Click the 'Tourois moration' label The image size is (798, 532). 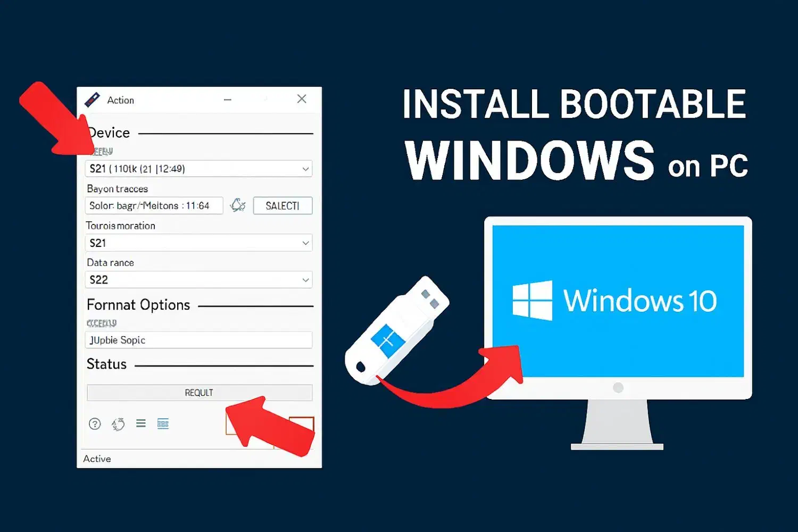click(121, 226)
